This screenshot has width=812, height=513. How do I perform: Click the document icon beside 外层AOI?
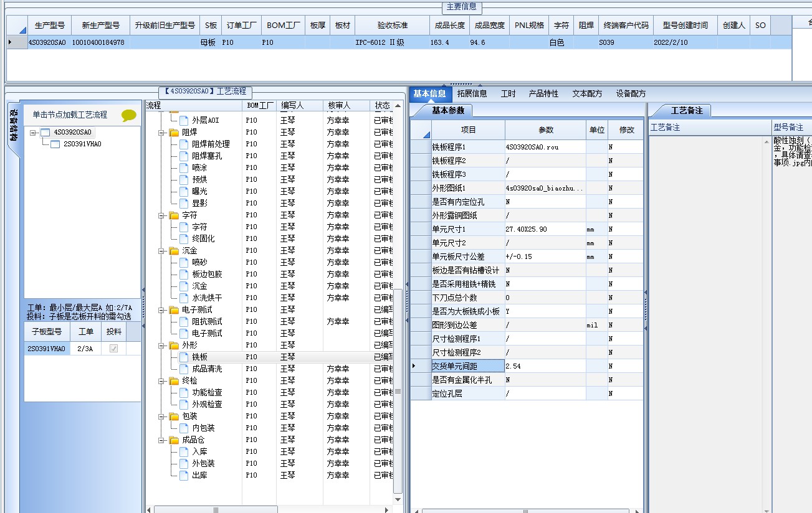[184, 120]
